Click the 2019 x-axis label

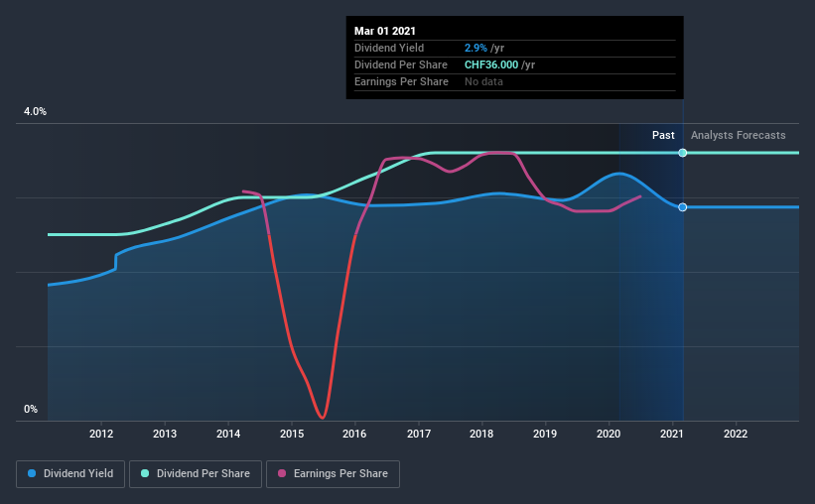pos(545,434)
